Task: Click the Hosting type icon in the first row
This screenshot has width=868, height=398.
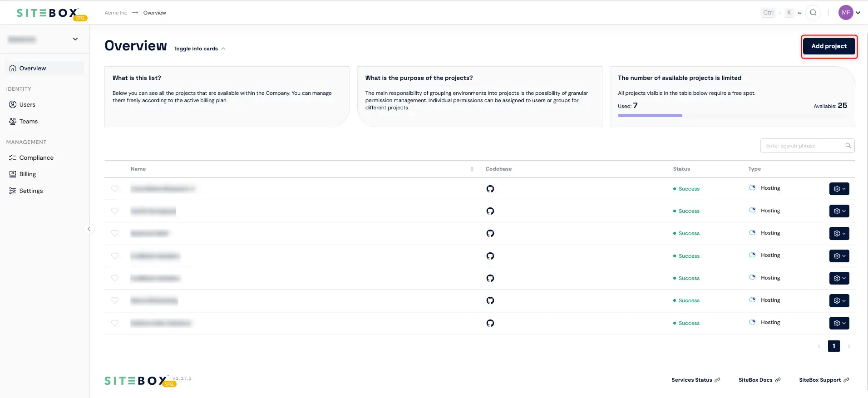Action: 752,187
